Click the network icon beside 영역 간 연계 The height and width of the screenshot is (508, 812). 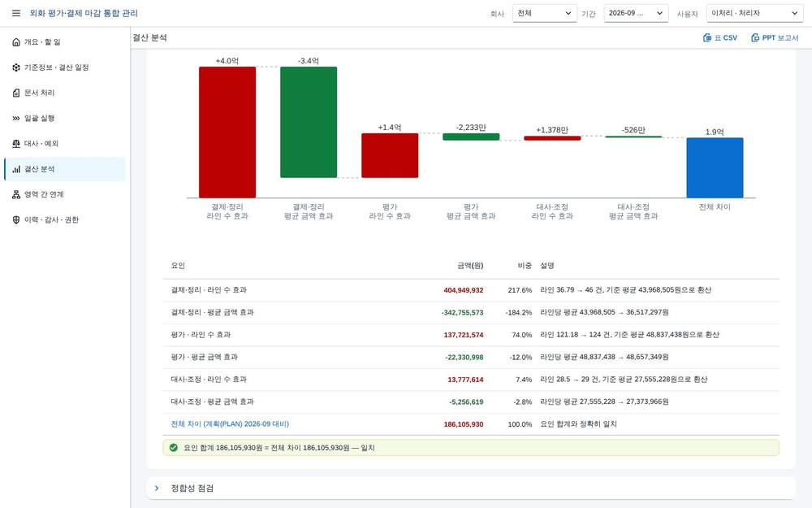point(16,194)
